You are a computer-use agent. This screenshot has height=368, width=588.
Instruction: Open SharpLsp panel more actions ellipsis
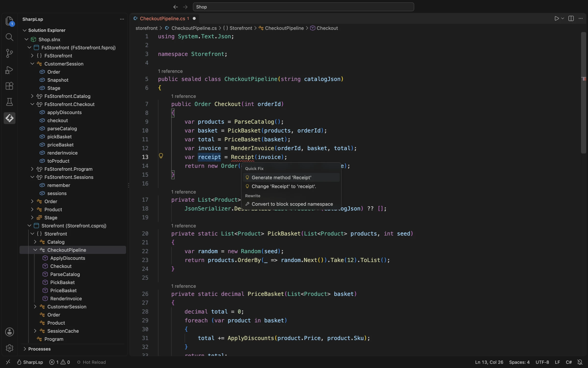(x=122, y=19)
